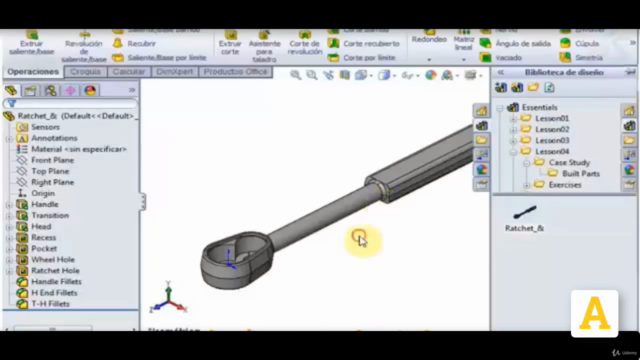Select the Wheel Hole feature
The image size is (640, 360).
[x=53, y=259]
